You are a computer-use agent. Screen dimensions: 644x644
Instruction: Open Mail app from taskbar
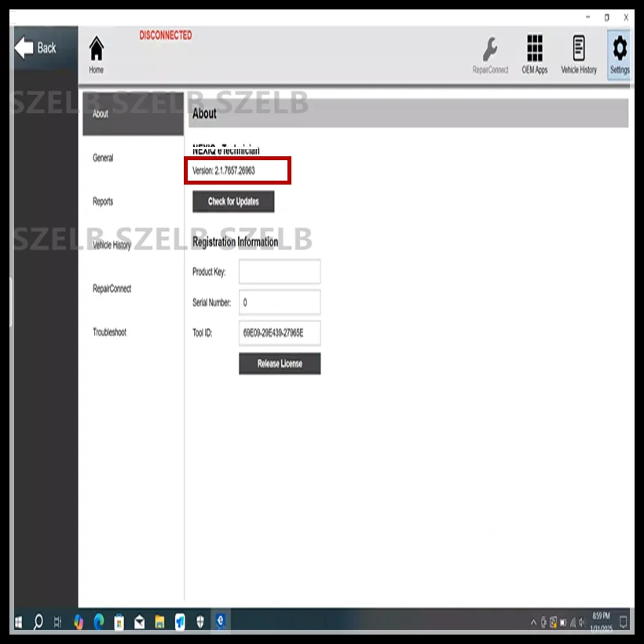[139, 622]
